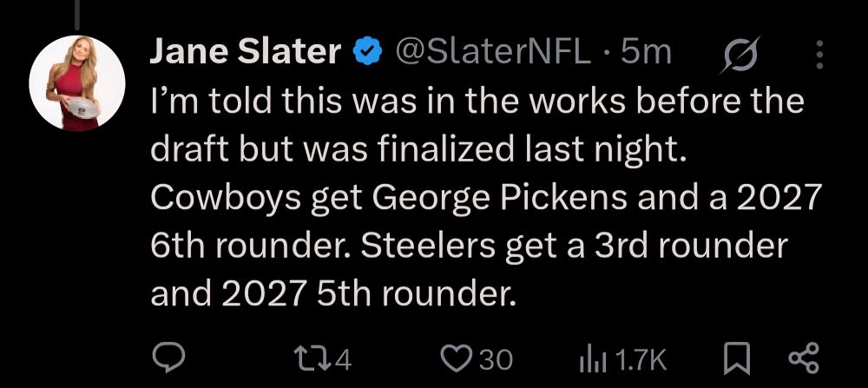The image size is (868, 388).
Task: Open the three-dot more options menu
Action: (x=820, y=54)
